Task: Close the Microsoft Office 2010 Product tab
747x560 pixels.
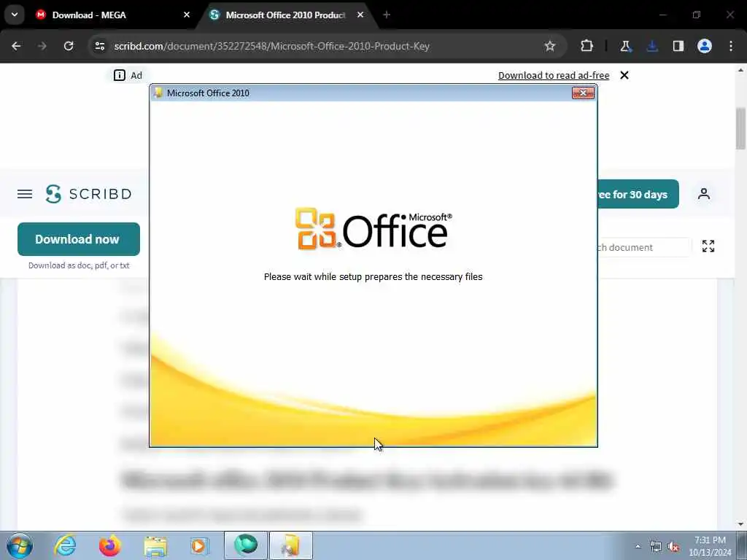Action: coord(360,15)
